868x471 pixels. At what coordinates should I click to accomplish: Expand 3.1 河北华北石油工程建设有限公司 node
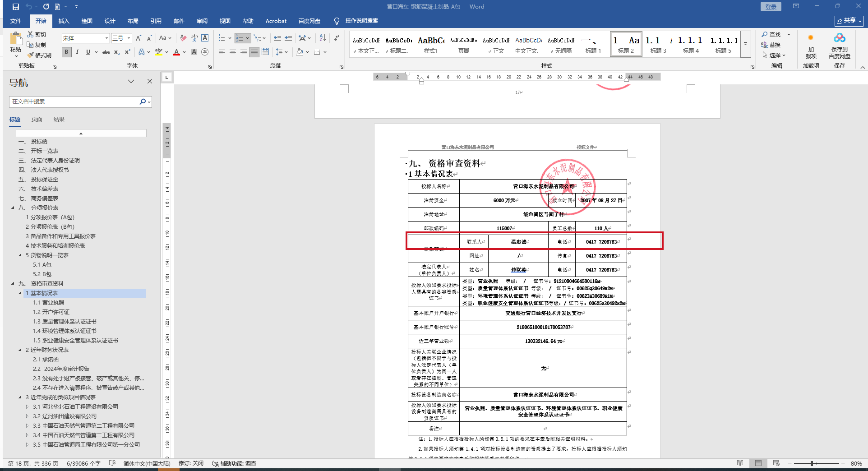pos(27,407)
